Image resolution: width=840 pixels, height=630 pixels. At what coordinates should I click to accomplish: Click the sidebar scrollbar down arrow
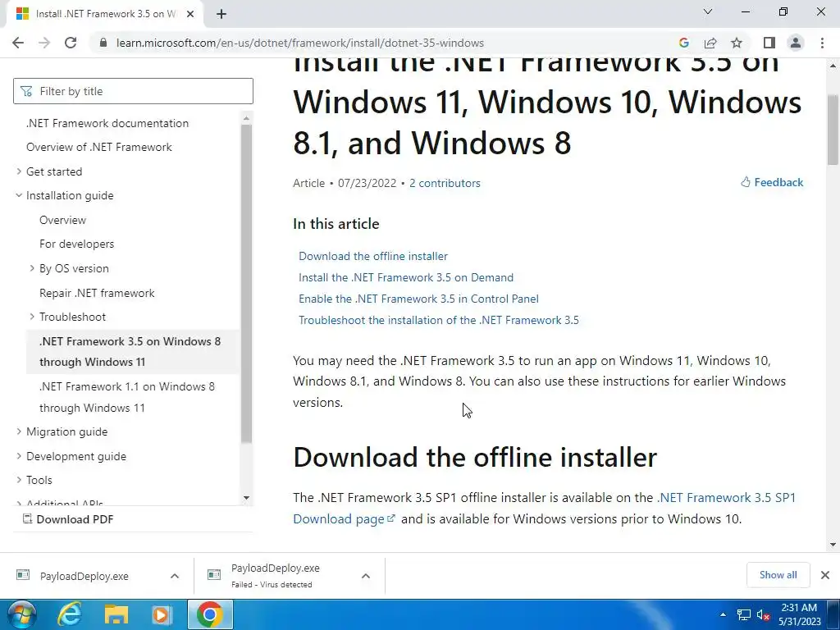(x=246, y=498)
